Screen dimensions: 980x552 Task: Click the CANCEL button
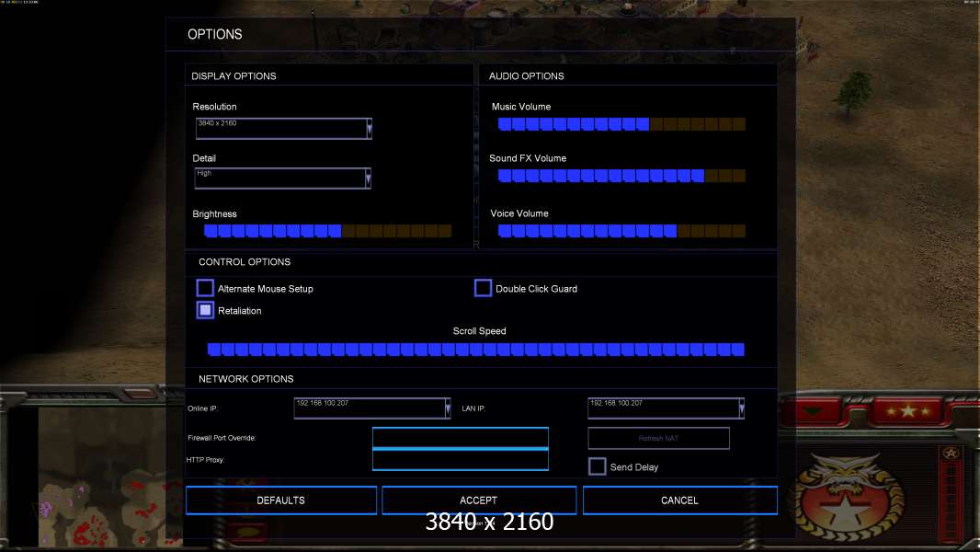pyautogui.click(x=680, y=500)
